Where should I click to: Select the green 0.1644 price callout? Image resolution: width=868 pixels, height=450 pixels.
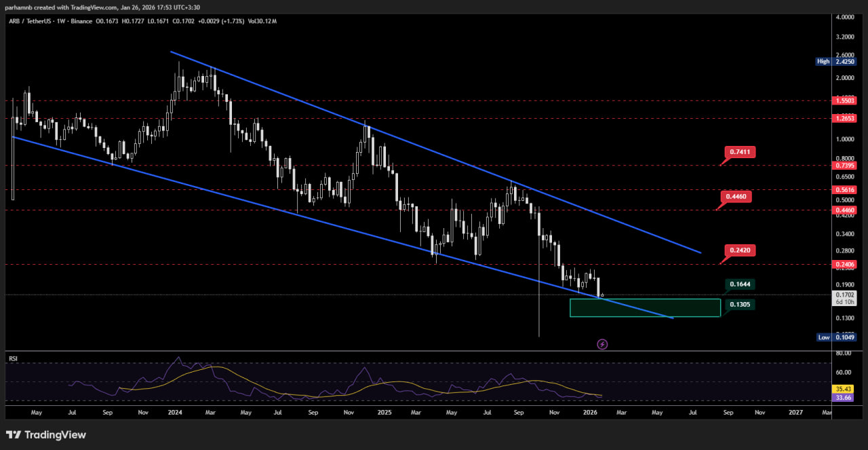pyautogui.click(x=740, y=284)
